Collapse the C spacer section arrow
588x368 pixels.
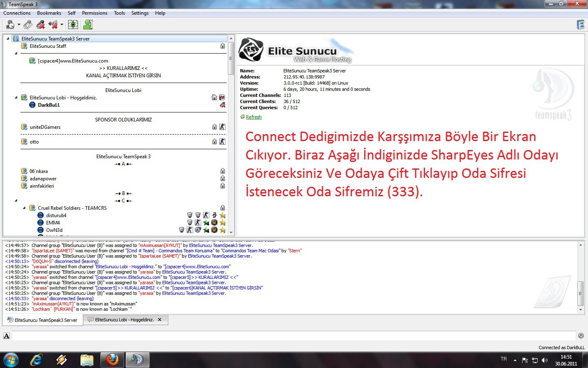pos(16,200)
